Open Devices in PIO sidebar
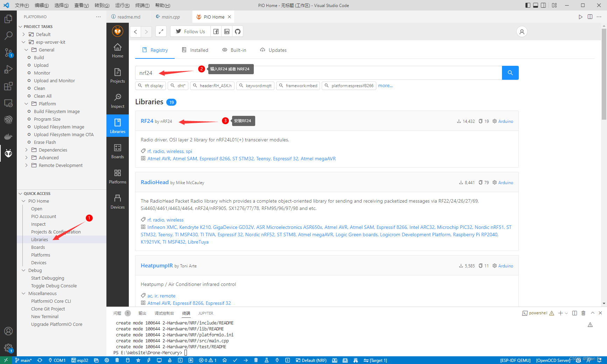The width and height of the screenshot is (607, 364). point(118,202)
